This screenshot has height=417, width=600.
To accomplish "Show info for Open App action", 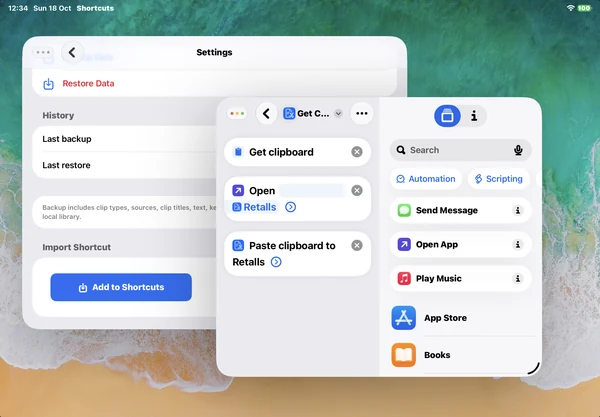I will click(x=518, y=244).
